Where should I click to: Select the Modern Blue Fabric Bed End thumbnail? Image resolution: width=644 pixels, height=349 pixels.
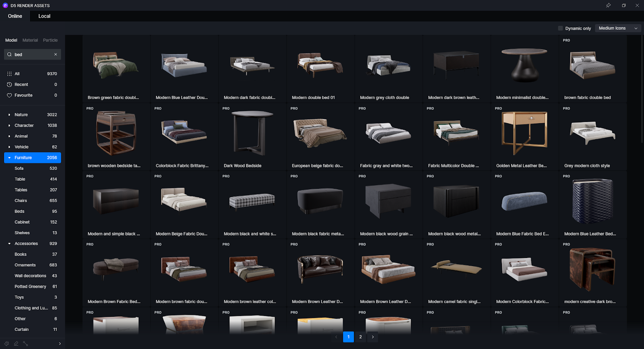[524, 201]
